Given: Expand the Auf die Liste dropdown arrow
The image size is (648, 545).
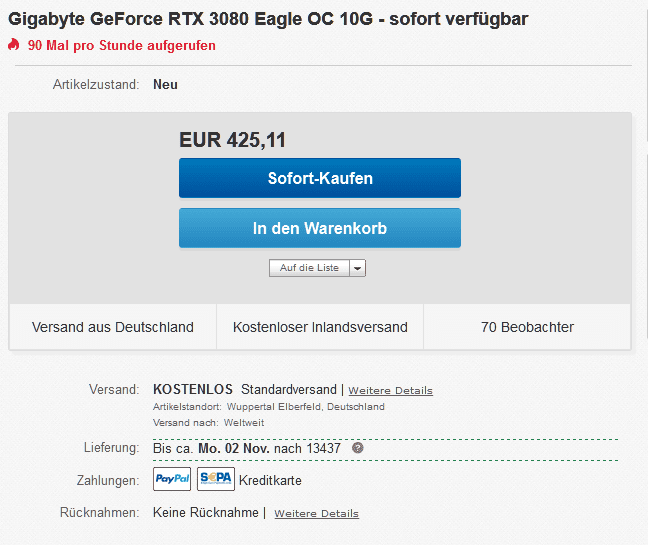Looking at the screenshot, I should click(x=358, y=268).
